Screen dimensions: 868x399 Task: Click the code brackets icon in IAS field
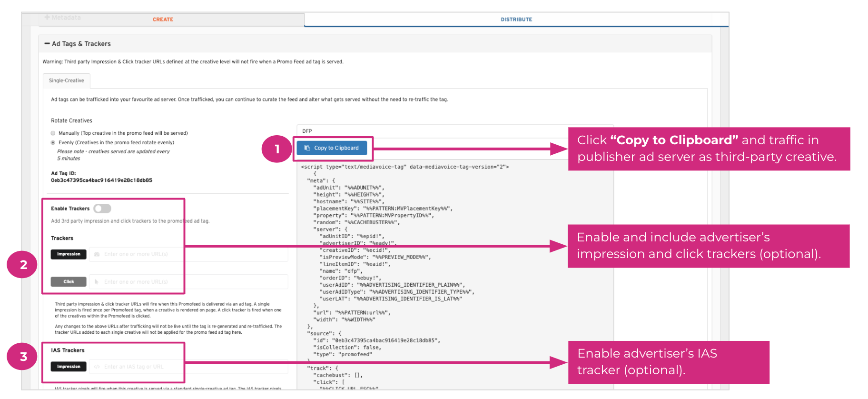pos(97,367)
